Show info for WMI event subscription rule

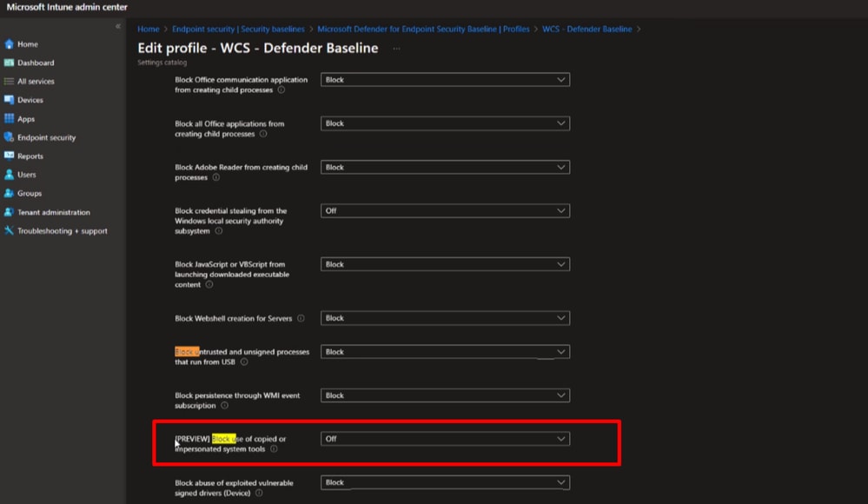(225, 406)
